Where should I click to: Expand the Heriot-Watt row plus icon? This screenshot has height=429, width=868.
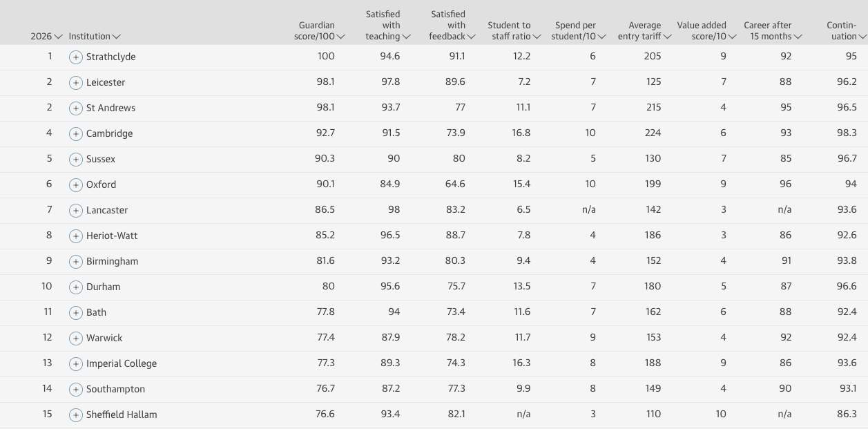click(76, 236)
